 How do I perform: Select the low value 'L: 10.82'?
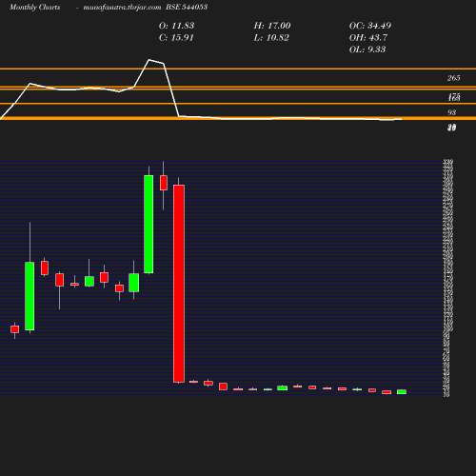(271, 38)
